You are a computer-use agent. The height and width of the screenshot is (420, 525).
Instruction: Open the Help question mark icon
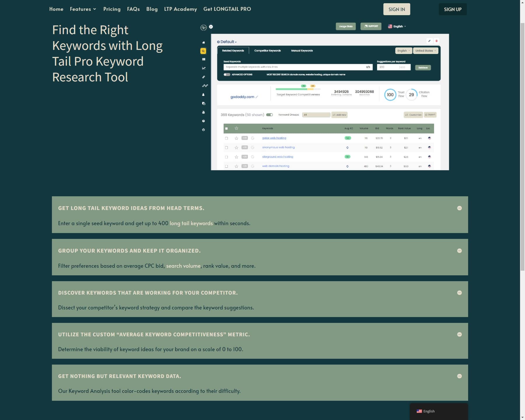(x=203, y=121)
